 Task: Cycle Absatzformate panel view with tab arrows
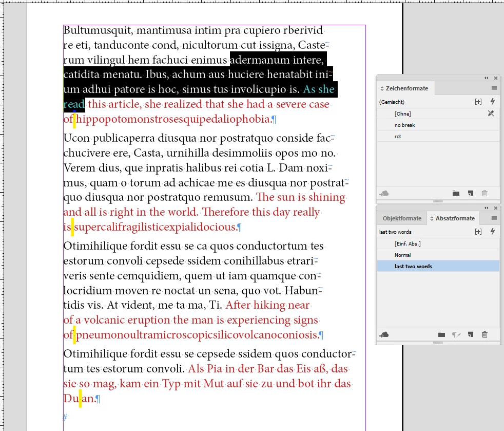(x=432, y=218)
